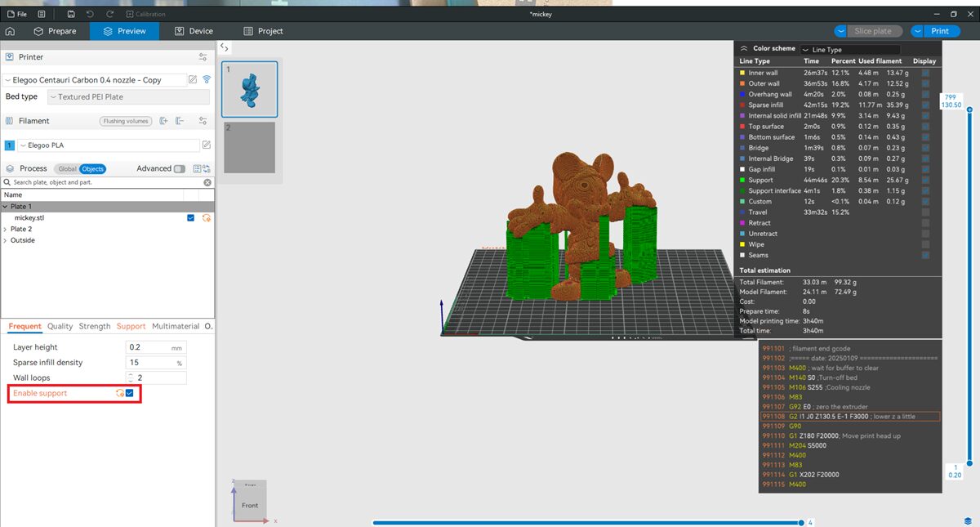Open the Bed type dropdown
This screenshot has width=980, height=527.
[128, 96]
